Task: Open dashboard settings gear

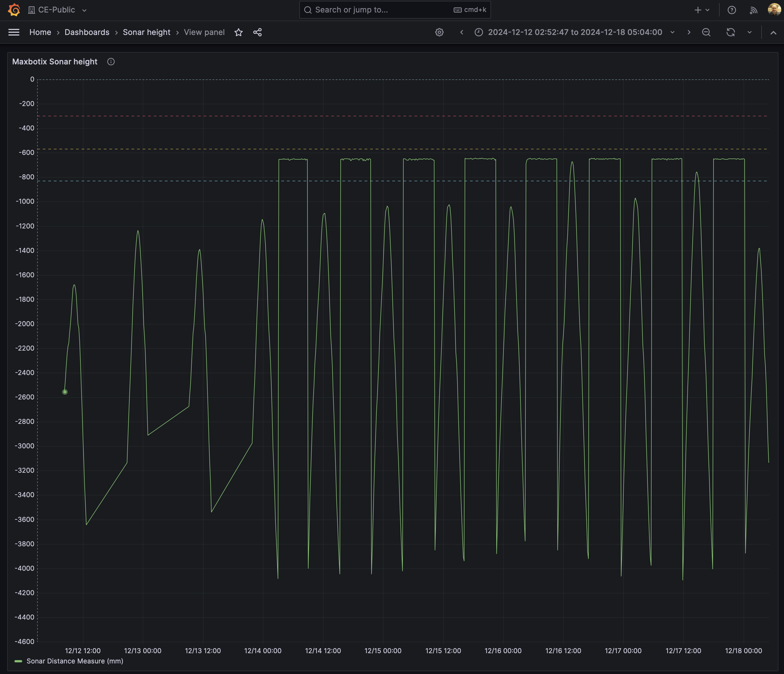Action: (439, 32)
